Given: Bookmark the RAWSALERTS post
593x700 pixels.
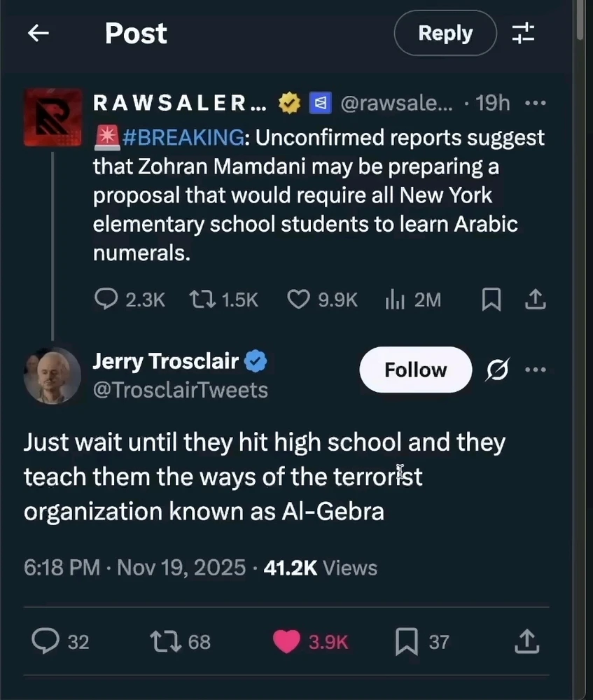Looking at the screenshot, I should tap(491, 300).
